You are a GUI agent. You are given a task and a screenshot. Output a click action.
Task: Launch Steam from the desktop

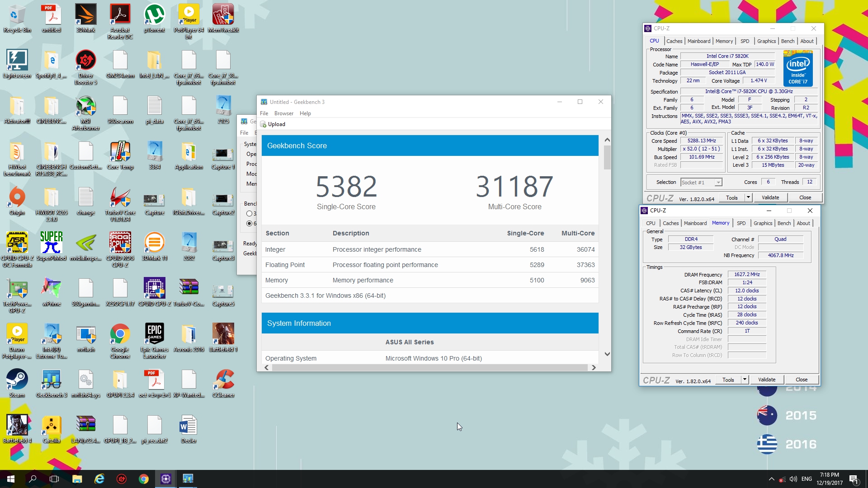tap(17, 384)
